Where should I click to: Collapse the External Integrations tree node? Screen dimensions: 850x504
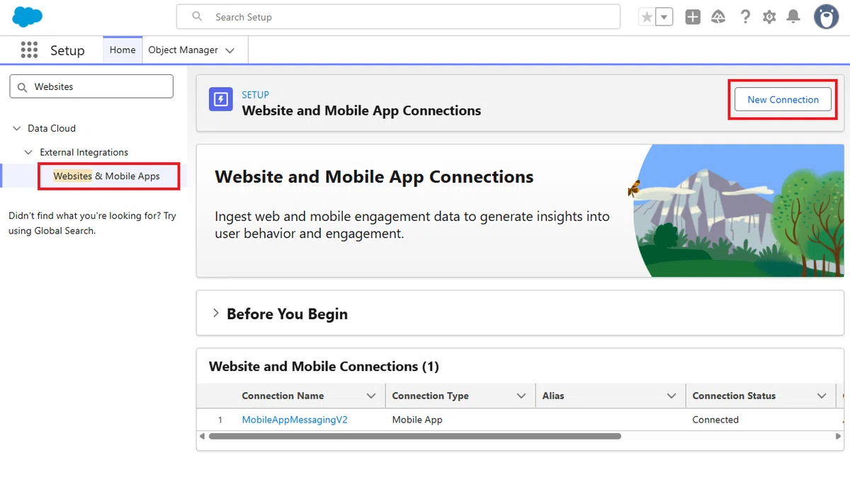point(29,152)
